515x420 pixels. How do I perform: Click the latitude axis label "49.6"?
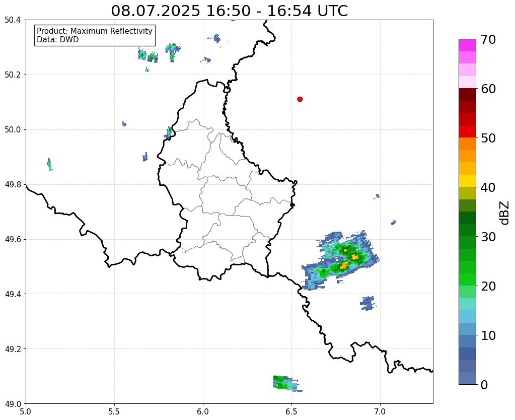(x=13, y=239)
